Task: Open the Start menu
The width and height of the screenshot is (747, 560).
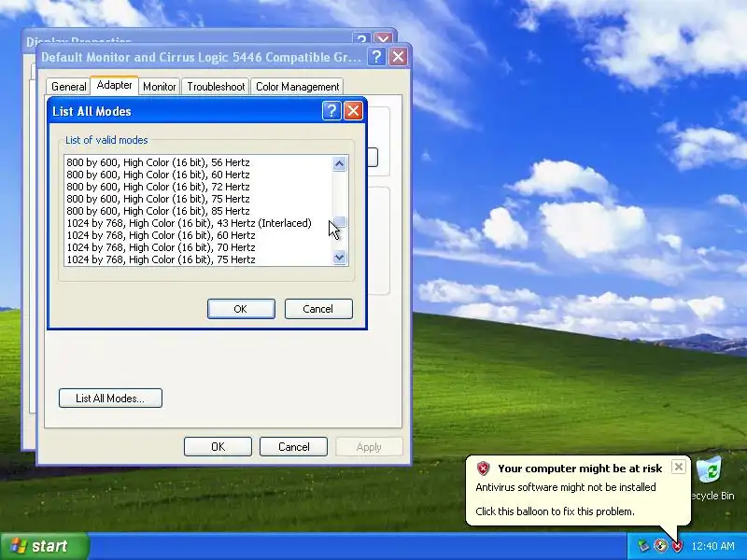Action: pos(44,546)
